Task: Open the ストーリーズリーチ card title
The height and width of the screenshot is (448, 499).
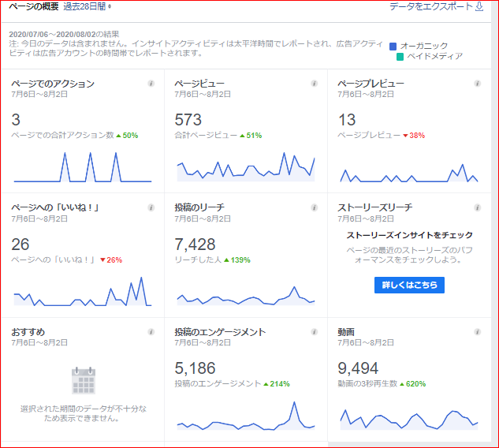Action: click(375, 208)
